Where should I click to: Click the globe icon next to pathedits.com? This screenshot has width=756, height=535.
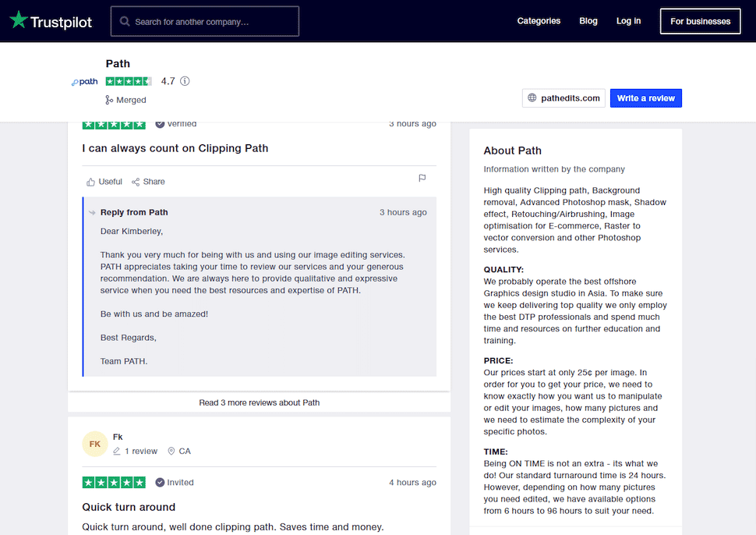coord(532,98)
